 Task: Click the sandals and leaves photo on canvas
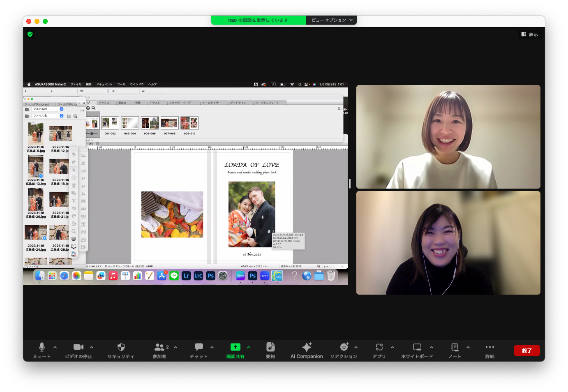click(x=172, y=214)
